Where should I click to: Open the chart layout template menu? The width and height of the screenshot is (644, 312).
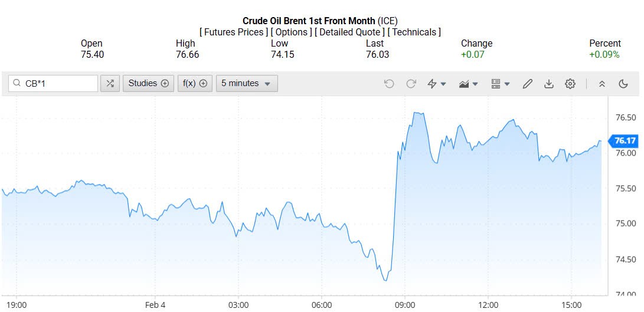(x=501, y=84)
